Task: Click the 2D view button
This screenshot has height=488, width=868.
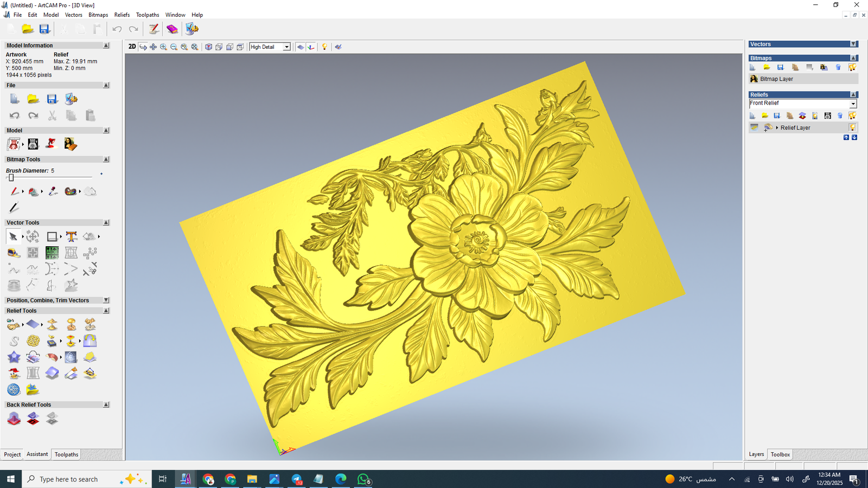Action: 132,47
